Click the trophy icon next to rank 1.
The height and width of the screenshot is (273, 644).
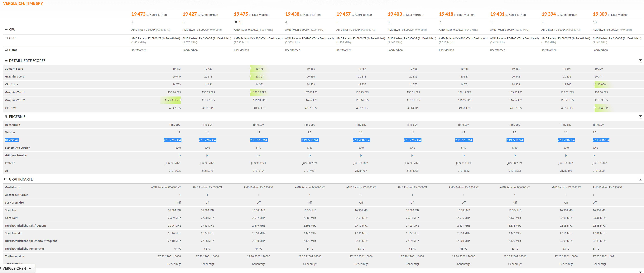coord(236,22)
